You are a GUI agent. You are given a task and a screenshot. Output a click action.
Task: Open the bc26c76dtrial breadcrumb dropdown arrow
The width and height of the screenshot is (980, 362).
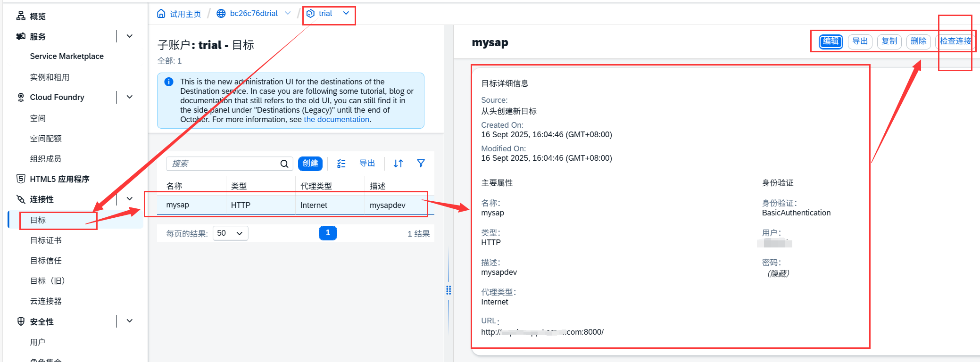click(x=288, y=13)
